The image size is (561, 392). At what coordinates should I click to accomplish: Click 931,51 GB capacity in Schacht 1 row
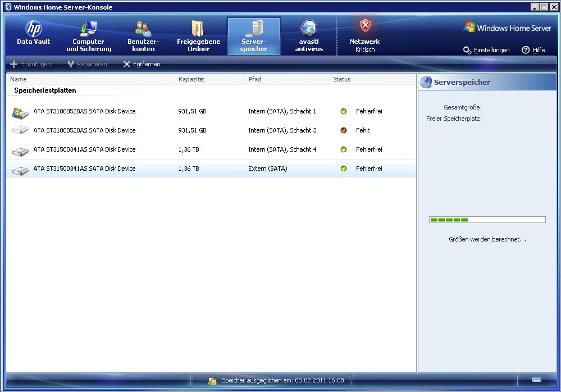point(192,111)
